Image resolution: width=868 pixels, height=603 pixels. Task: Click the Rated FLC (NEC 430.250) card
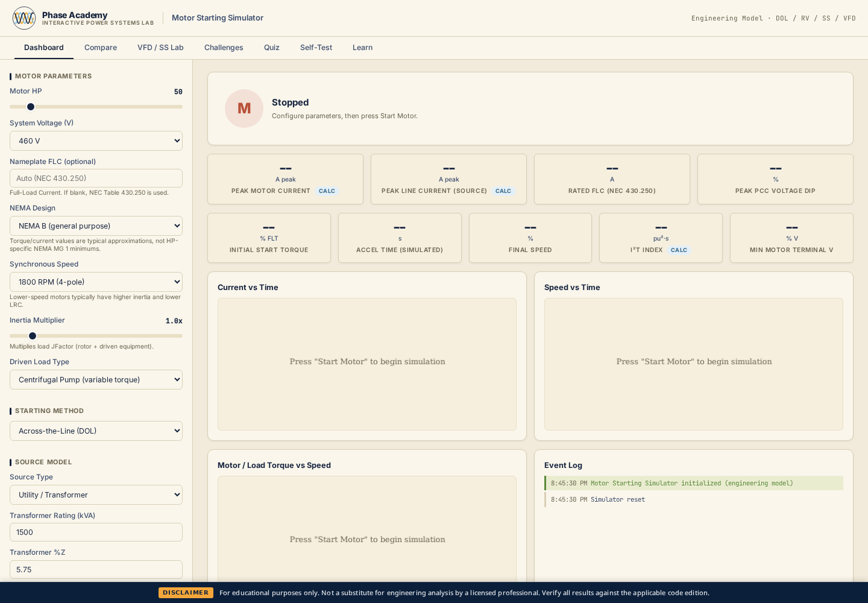point(612,179)
